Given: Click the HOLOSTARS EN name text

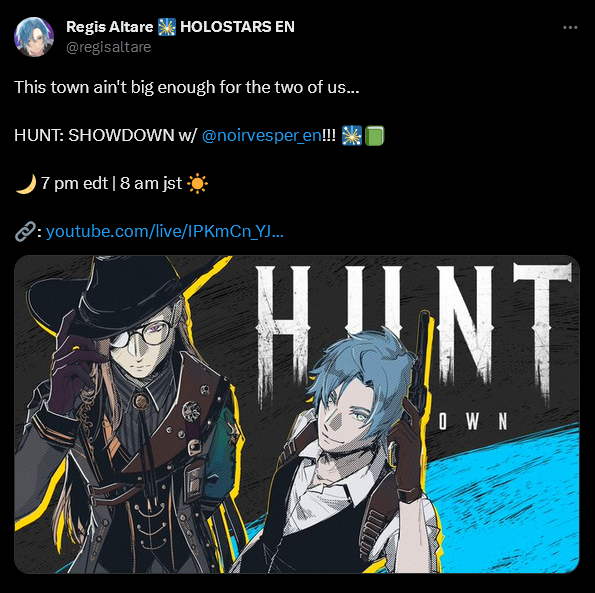Looking at the screenshot, I should point(238,27).
